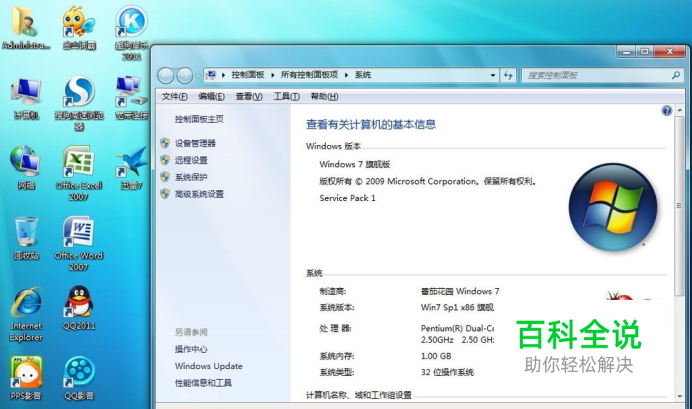This screenshot has height=409, width=692.
Task: Open Windows Update link
Action: (x=208, y=366)
